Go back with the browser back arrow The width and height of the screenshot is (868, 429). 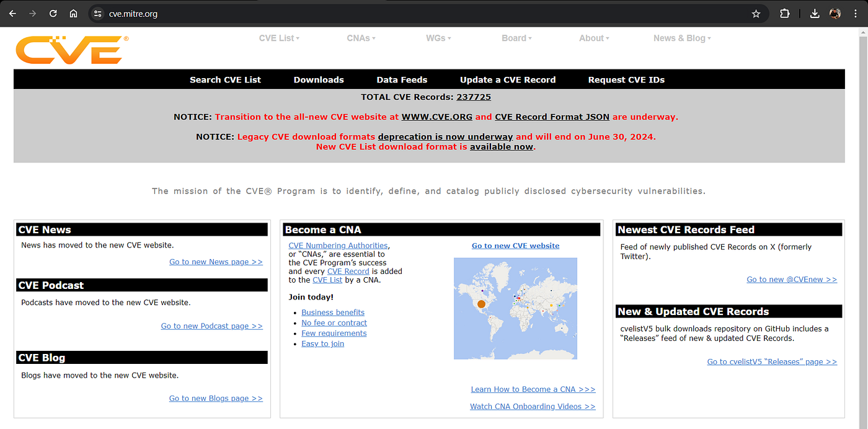click(12, 14)
